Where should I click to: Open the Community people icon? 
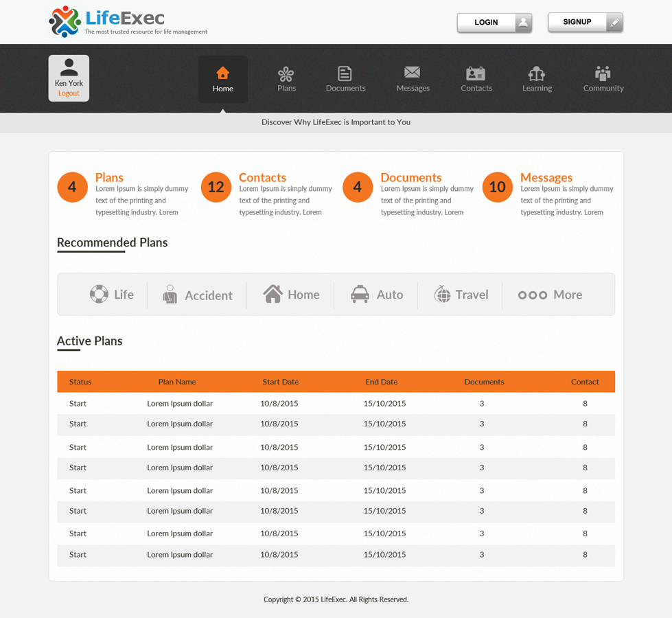click(603, 74)
